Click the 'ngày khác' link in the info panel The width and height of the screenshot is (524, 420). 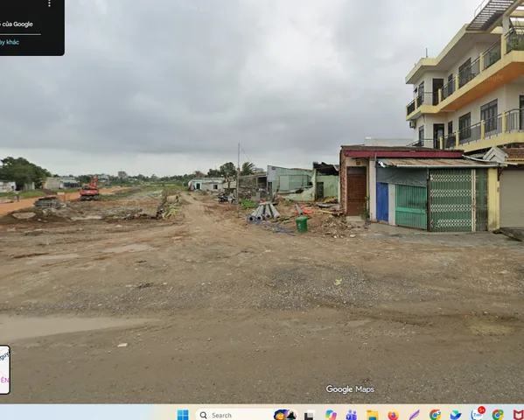coord(10,42)
